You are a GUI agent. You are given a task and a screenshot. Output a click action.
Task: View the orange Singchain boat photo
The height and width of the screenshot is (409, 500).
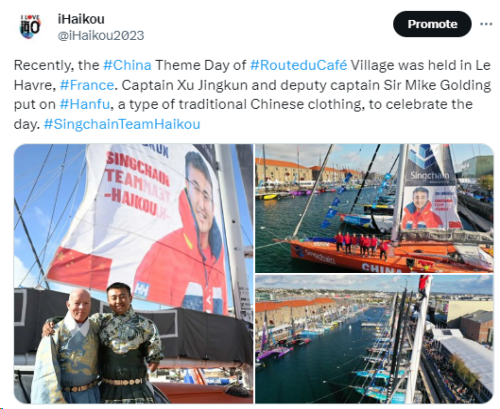coord(374,208)
